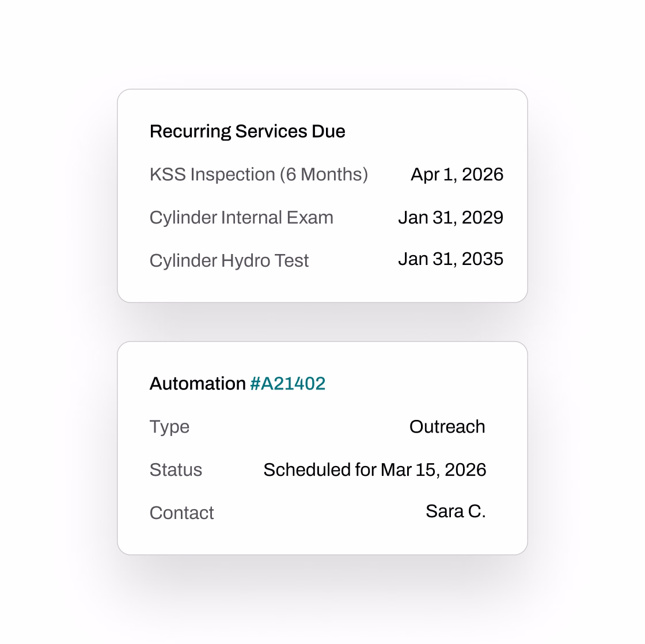Image resolution: width=645 pixels, height=644 pixels.
Task: Select the Contact field label
Action: pos(182,513)
